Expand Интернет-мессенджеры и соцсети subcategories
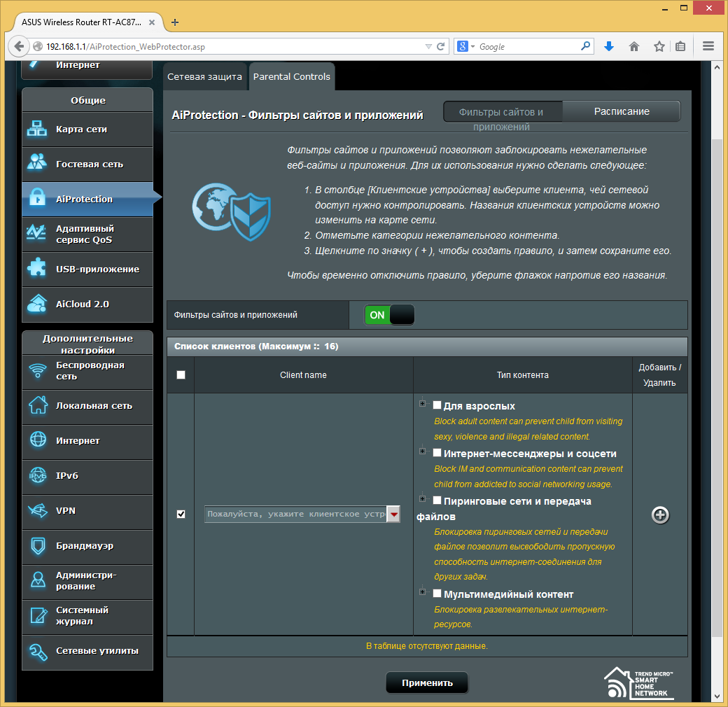 (x=422, y=451)
